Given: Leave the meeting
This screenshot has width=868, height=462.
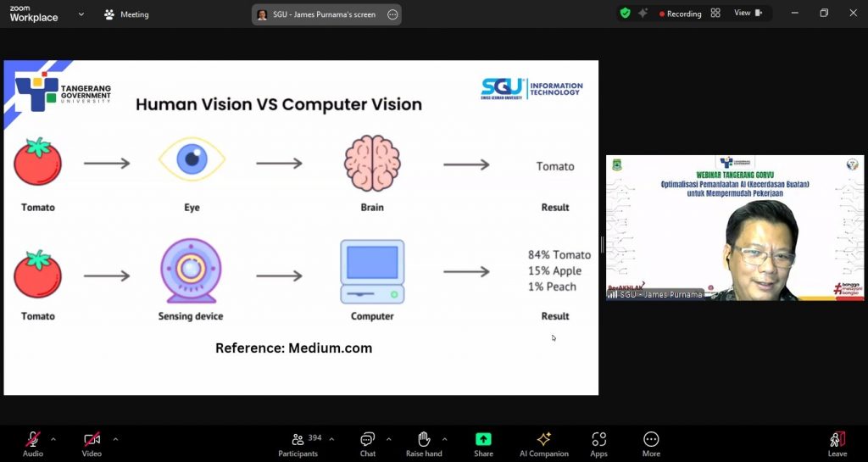Looking at the screenshot, I should pos(837,444).
